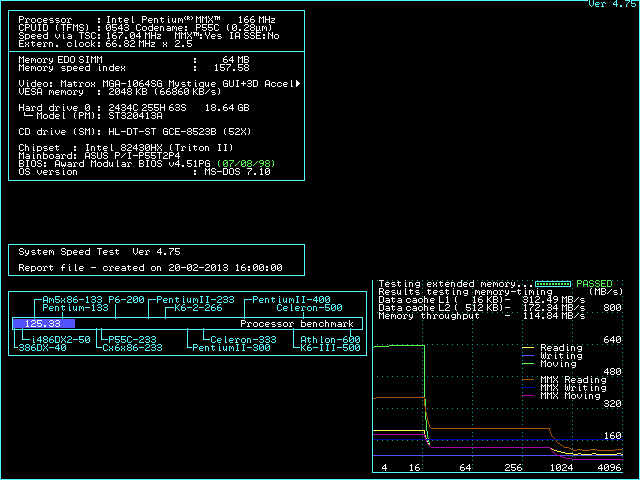Click the Processor benchmark label
Image resolution: width=640 pixels, height=480 pixels.
click(298, 324)
